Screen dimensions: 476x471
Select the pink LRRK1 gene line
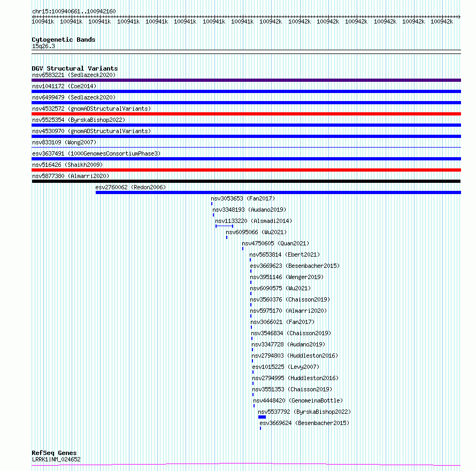(x=246, y=465)
